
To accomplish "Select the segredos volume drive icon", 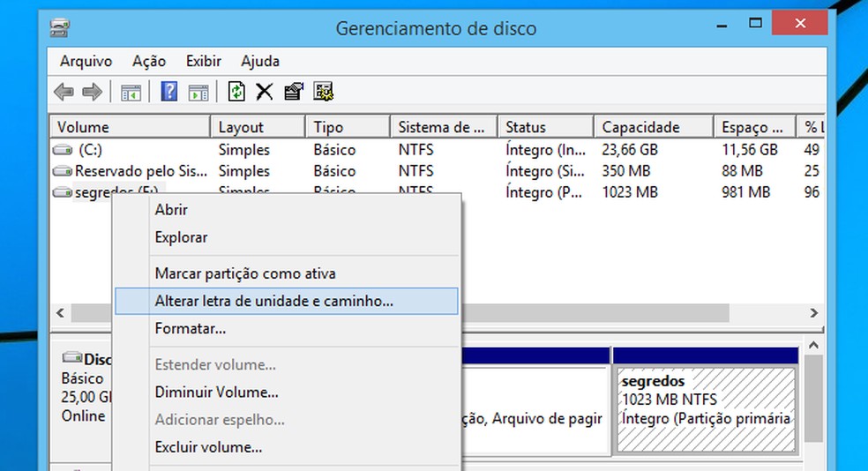I will pos(63,192).
